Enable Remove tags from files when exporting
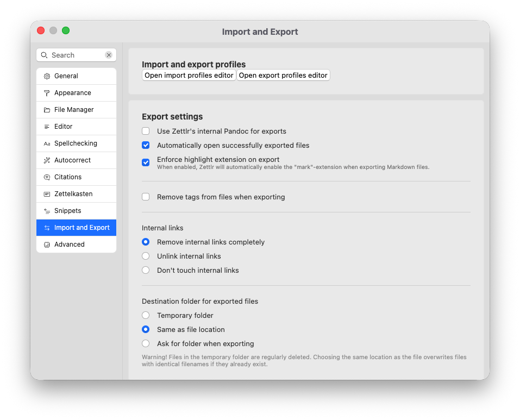This screenshot has width=520, height=420. [x=146, y=197]
